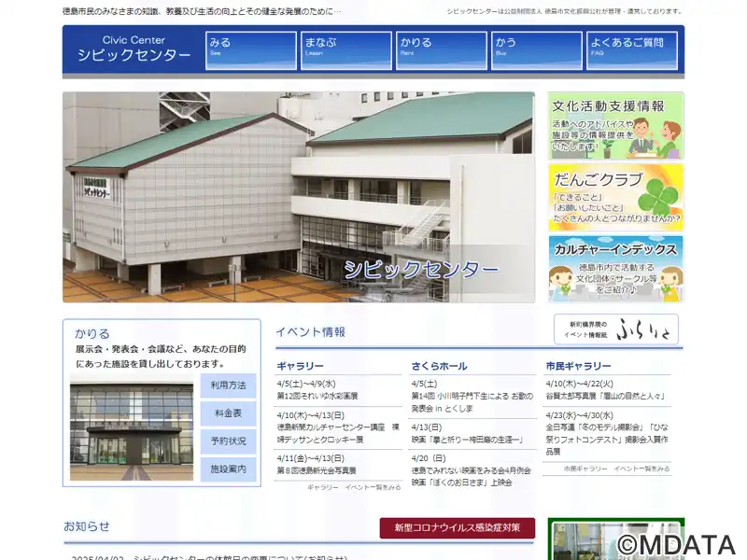The image size is (747, 560).
Task: Open the ギャラリー events heading
Action: pos(300,366)
